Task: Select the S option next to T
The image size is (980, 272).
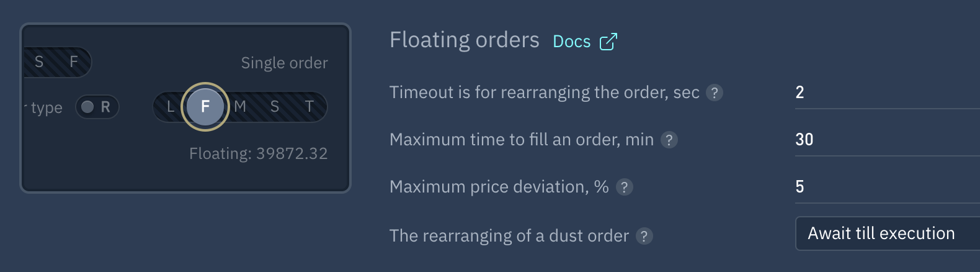Action: tap(275, 107)
